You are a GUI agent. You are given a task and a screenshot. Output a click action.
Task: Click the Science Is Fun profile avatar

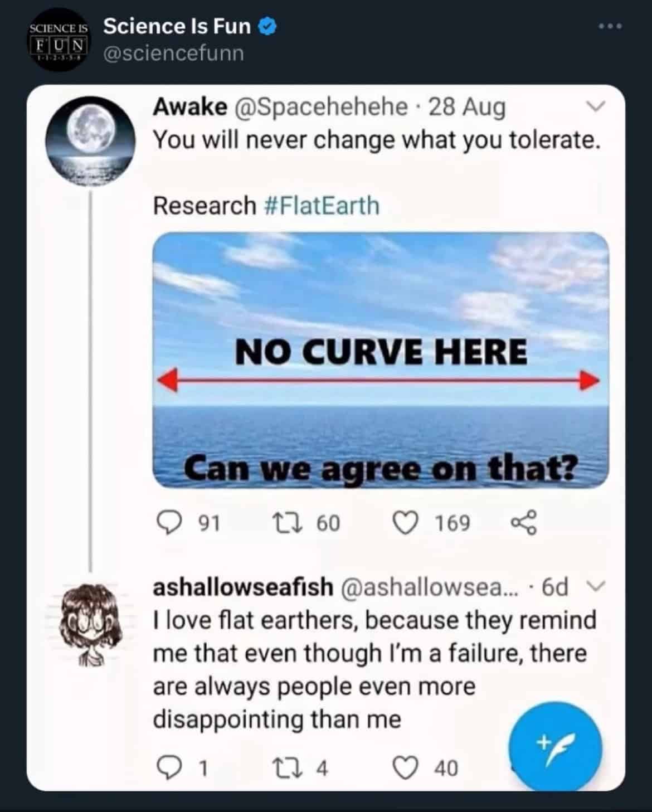pos(57,39)
